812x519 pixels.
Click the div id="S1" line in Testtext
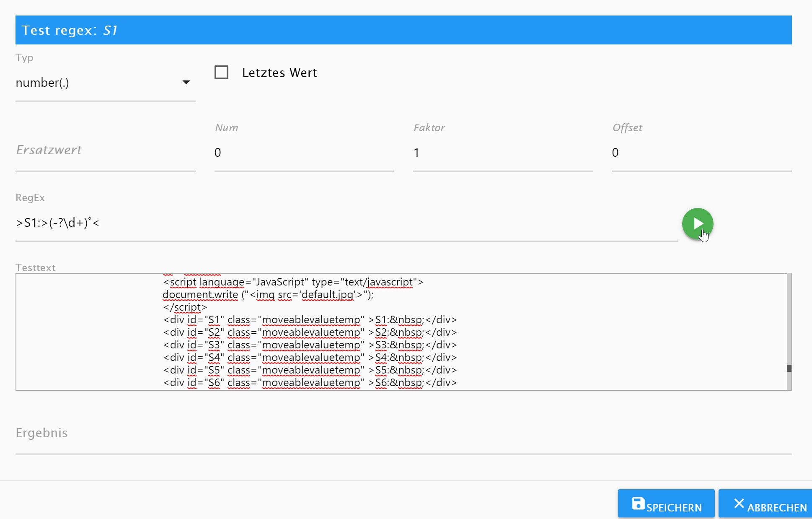pos(310,320)
